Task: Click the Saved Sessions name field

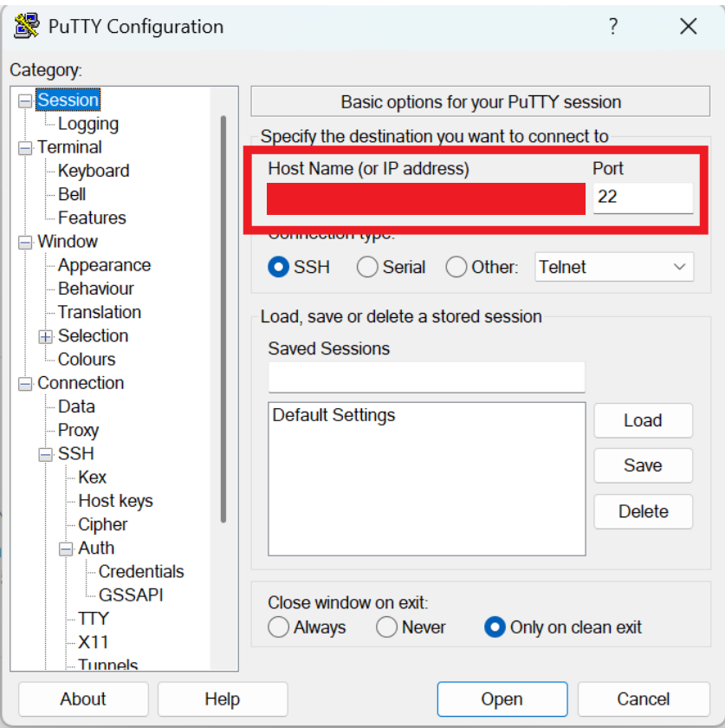Action: click(x=426, y=377)
